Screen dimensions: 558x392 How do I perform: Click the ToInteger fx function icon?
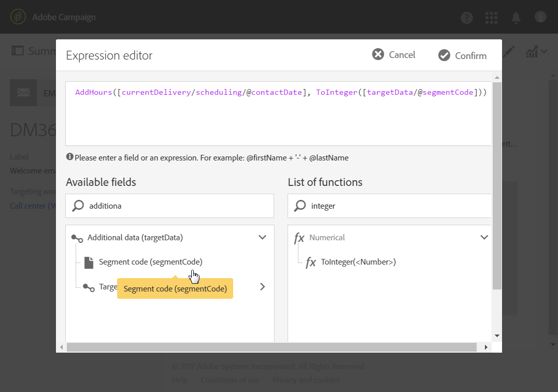[310, 263]
